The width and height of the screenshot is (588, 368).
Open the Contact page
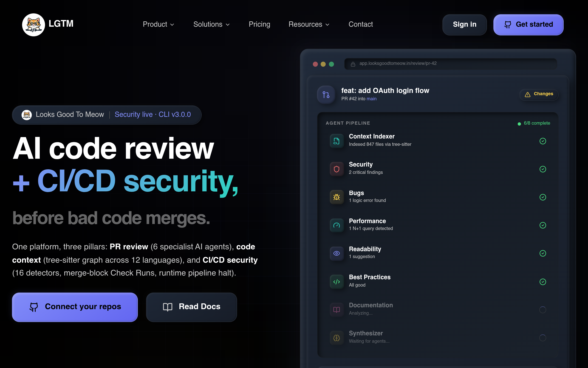coord(361,24)
